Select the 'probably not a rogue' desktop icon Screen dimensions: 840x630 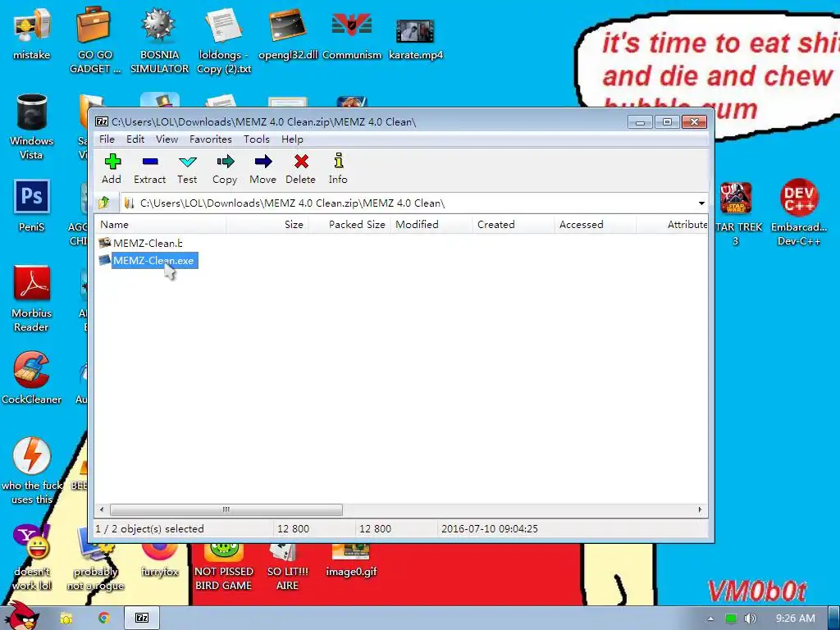(x=95, y=559)
